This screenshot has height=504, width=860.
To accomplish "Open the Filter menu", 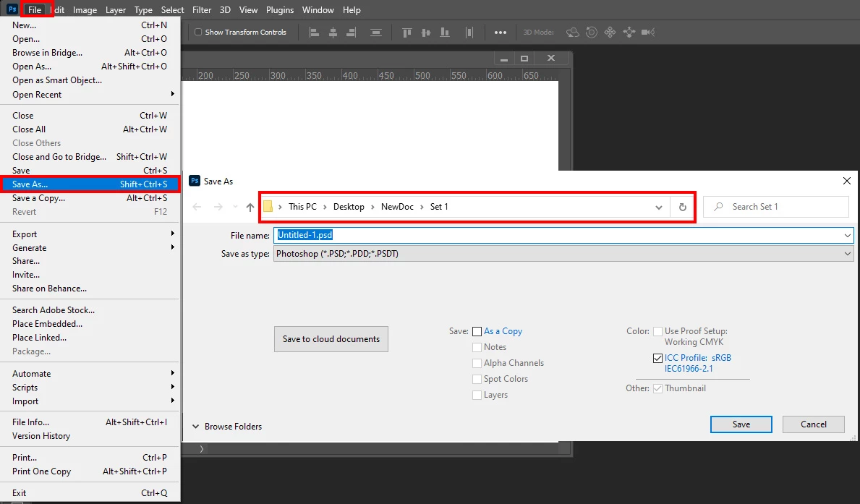I will 202,10.
